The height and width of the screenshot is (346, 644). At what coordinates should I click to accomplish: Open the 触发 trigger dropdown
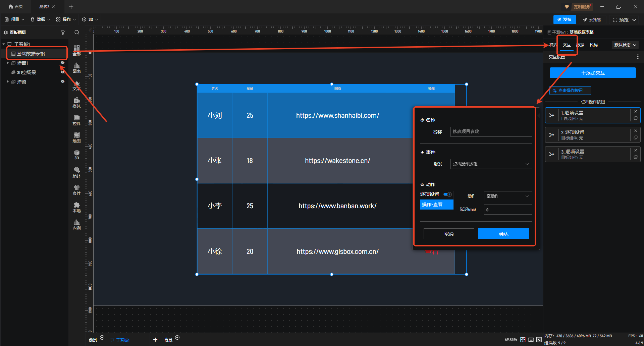tap(491, 164)
